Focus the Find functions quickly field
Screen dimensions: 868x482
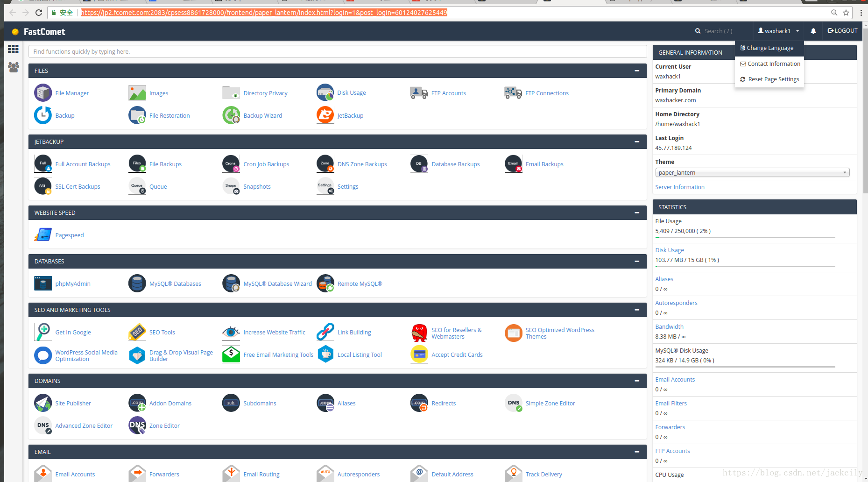click(338, 51)
